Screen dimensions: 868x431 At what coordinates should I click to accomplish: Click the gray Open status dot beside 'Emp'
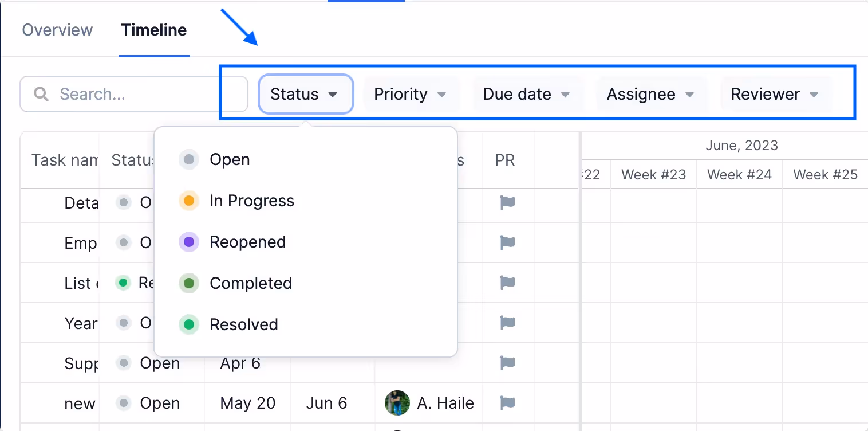click(124, 242)
